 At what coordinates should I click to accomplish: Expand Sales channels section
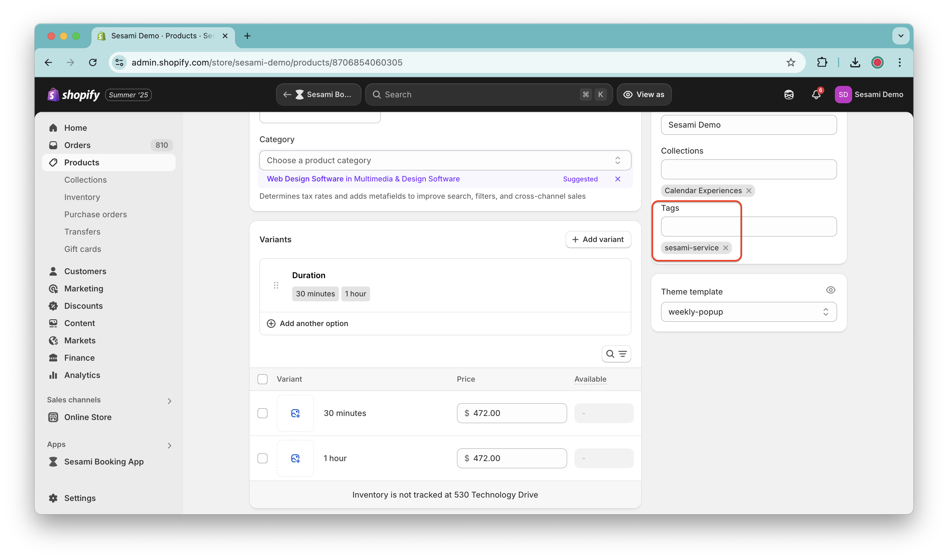point(169,401)
